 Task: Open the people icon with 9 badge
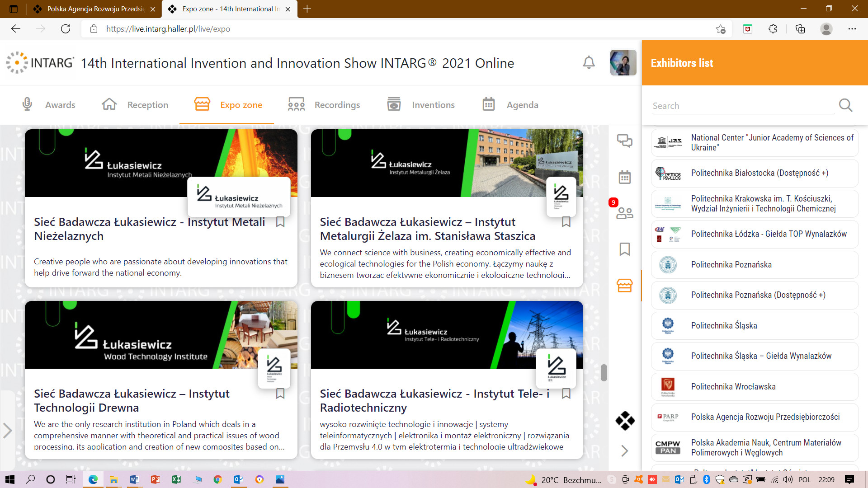coord(625,212)
